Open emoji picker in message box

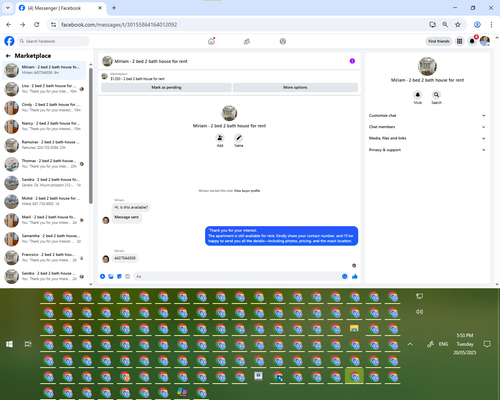(x=344, y=276)
